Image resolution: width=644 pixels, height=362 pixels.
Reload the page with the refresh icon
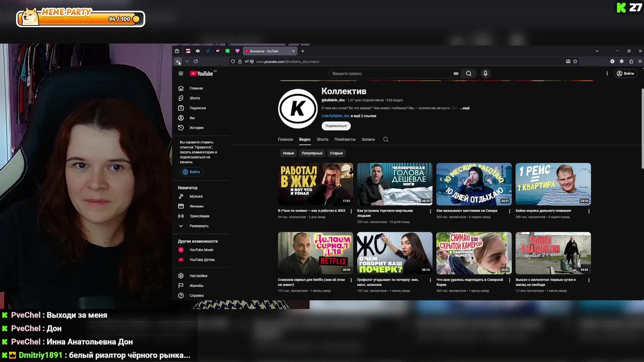(x=196, y=61)
